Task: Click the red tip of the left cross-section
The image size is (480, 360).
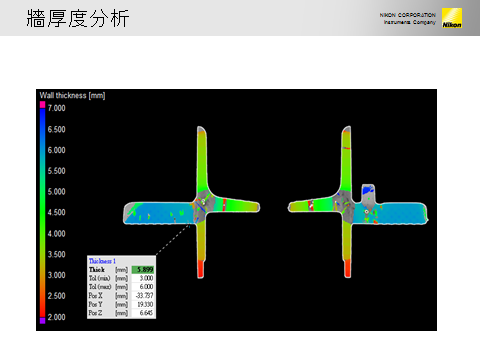Action: 200,269
